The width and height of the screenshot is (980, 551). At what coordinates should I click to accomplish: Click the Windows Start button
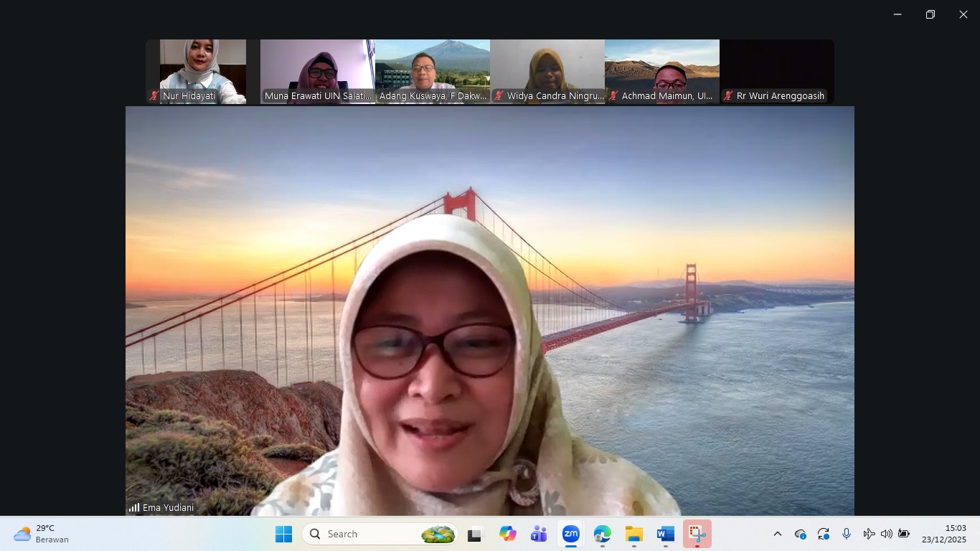(x=284, y=534)
